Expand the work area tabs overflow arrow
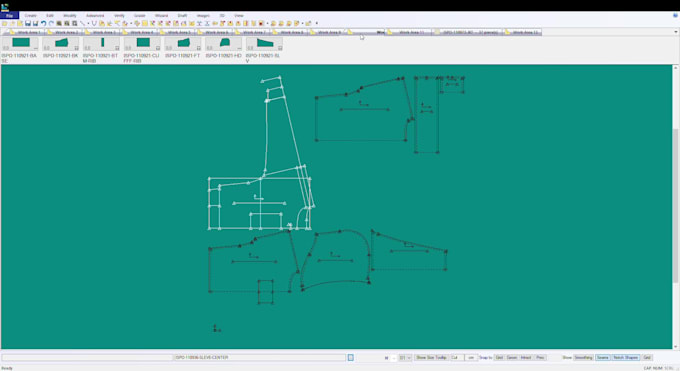 coord(676,32)
